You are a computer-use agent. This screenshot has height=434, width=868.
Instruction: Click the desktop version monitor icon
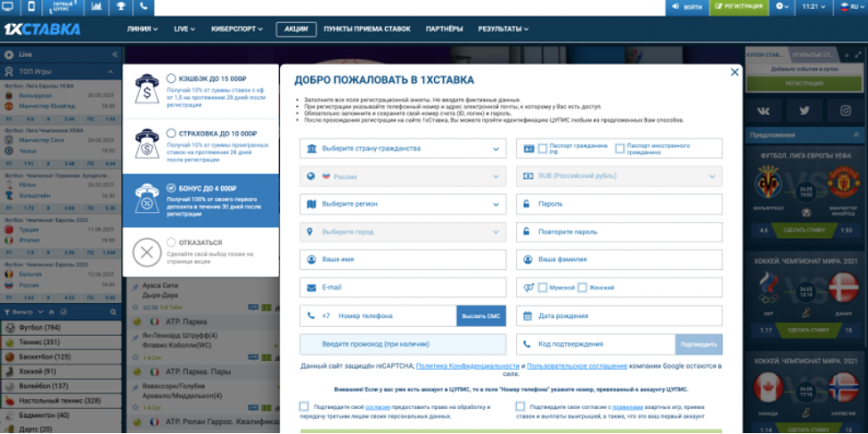coord(9,6)
